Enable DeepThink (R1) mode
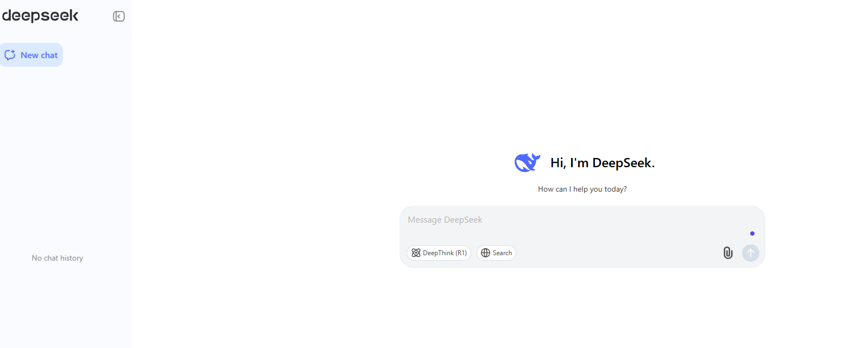The image size is (868, 348). (439, 253)
